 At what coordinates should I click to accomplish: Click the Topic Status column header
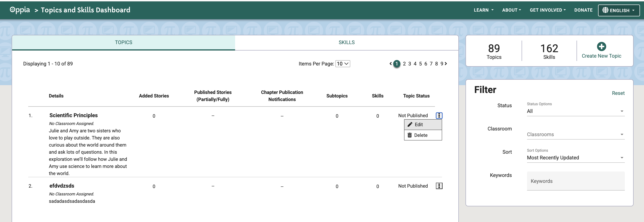416,96
